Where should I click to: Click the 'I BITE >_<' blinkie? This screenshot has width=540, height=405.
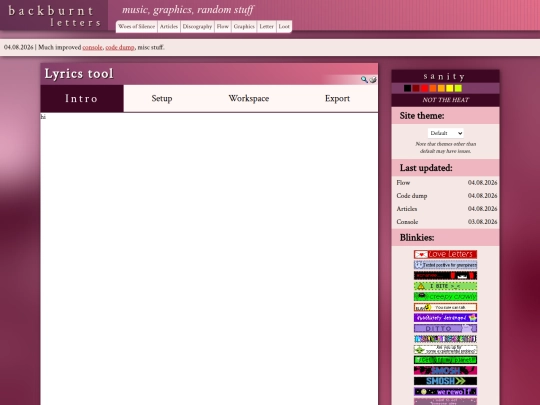(x=445, y=286)
